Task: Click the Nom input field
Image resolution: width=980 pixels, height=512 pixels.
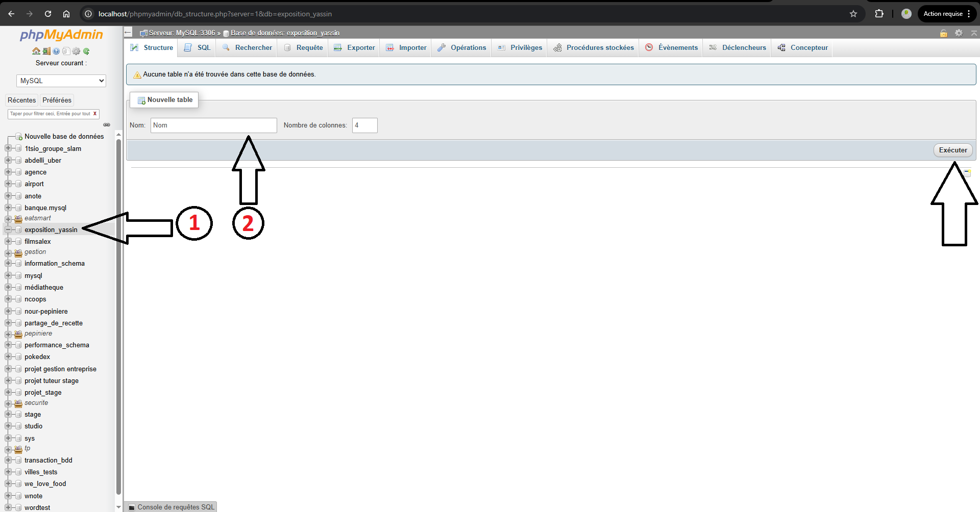Action: tap(213, 125)
